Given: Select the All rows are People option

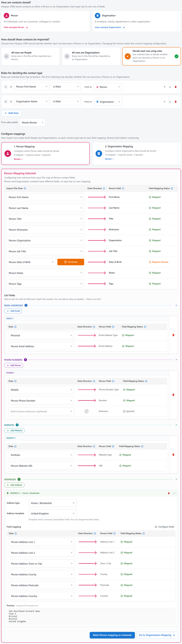Looking at the screenshot, I should click(30, 56).
